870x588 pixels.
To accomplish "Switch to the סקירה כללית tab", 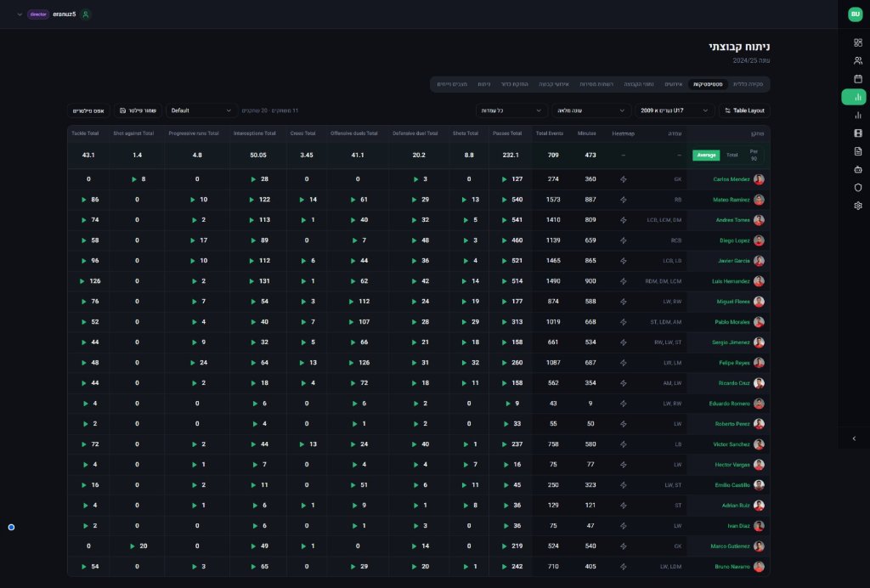I will [x=748, y=84].
